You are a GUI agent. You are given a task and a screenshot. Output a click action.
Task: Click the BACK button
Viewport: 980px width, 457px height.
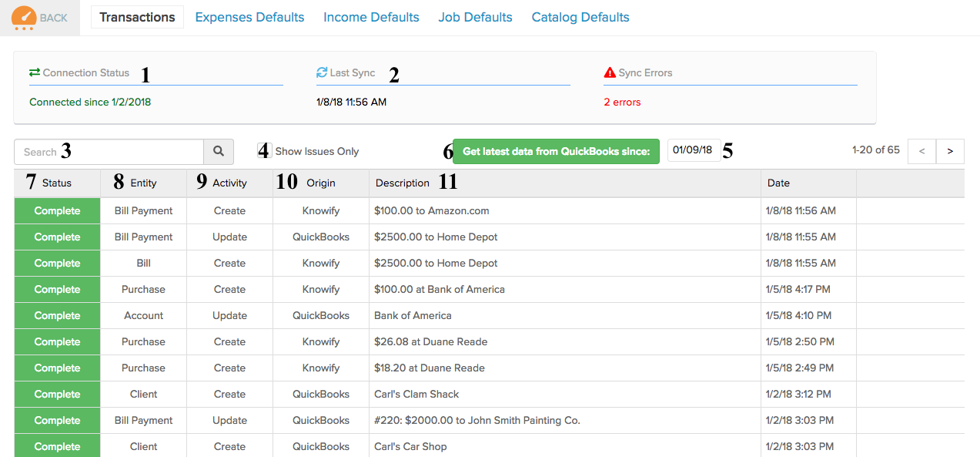point(54,16)
